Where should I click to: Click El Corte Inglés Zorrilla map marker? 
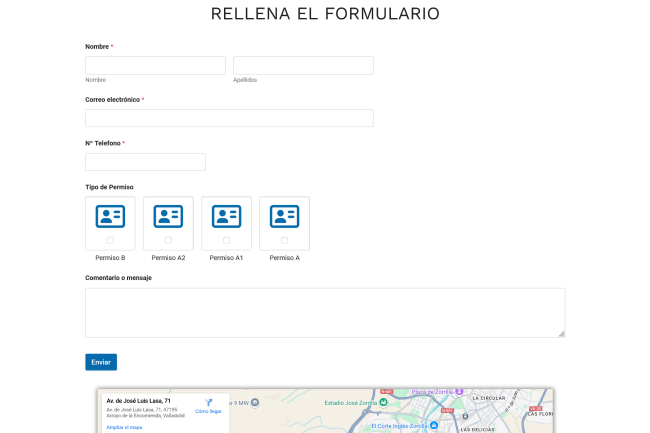[x=434, y=425]
